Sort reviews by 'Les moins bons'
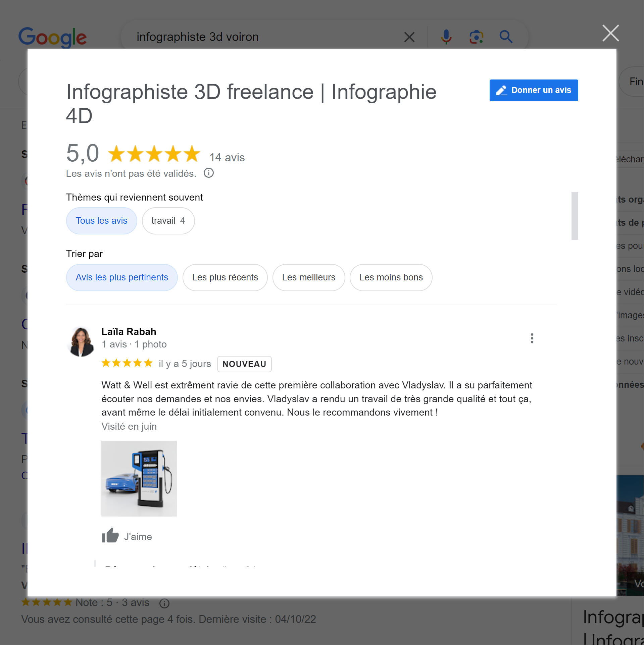The width and height of the screenshot is (644, 645). [391, 277]
